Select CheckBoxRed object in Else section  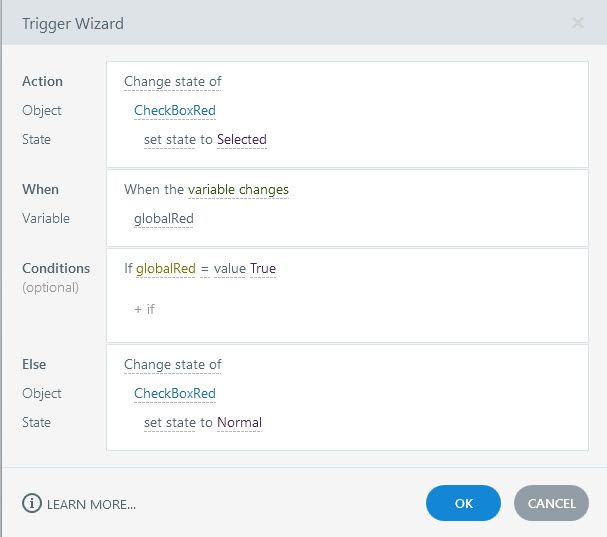[x=174, y=393]
